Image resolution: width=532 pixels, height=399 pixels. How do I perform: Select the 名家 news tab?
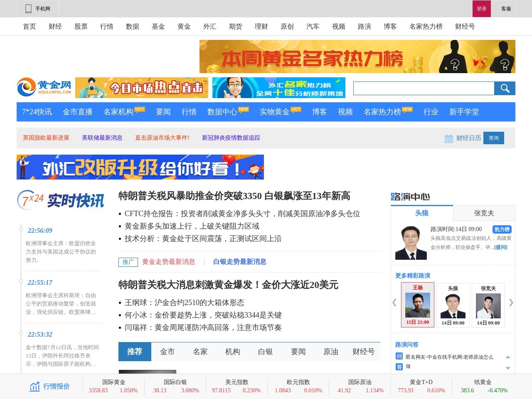pyautogui.click(x=200, y=352)
